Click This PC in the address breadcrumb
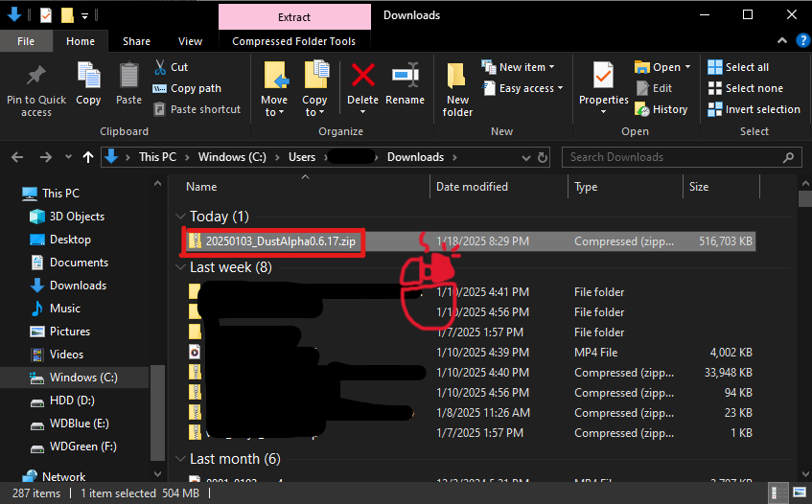The width and height of the screenshot is (812, 504). 157,157
